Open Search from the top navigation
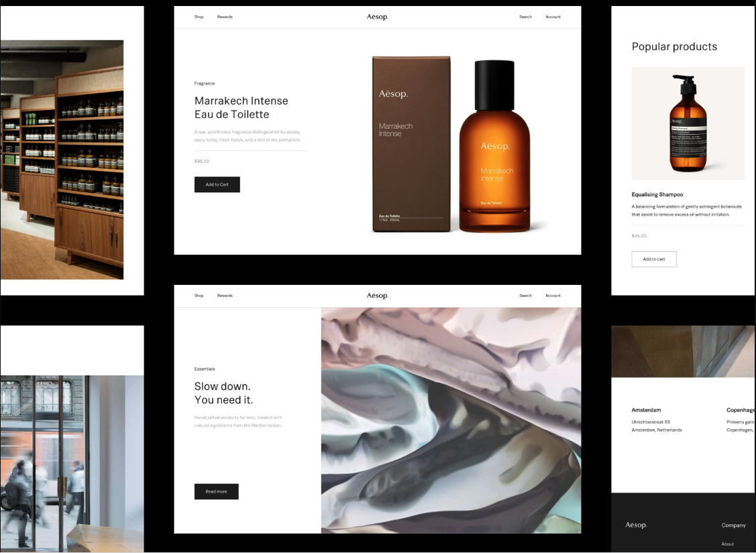This screenshot has width=756, height=553. click(525, 17)
